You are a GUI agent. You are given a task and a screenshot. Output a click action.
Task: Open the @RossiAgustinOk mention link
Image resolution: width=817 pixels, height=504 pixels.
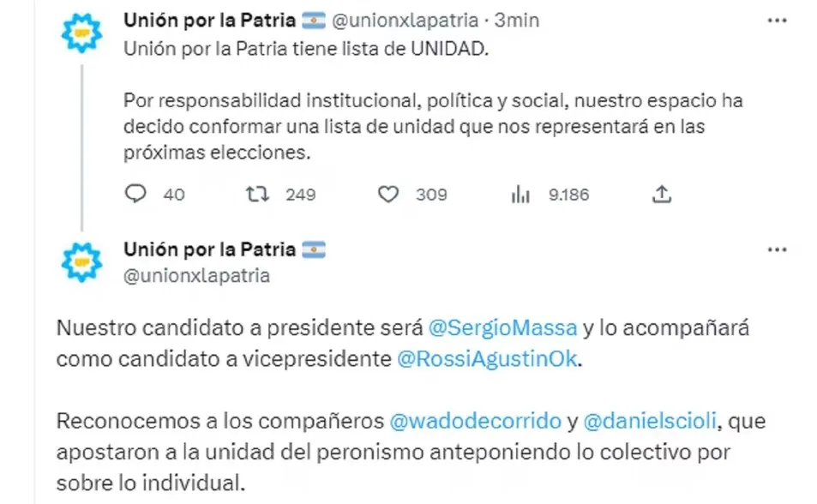[489, 359]
